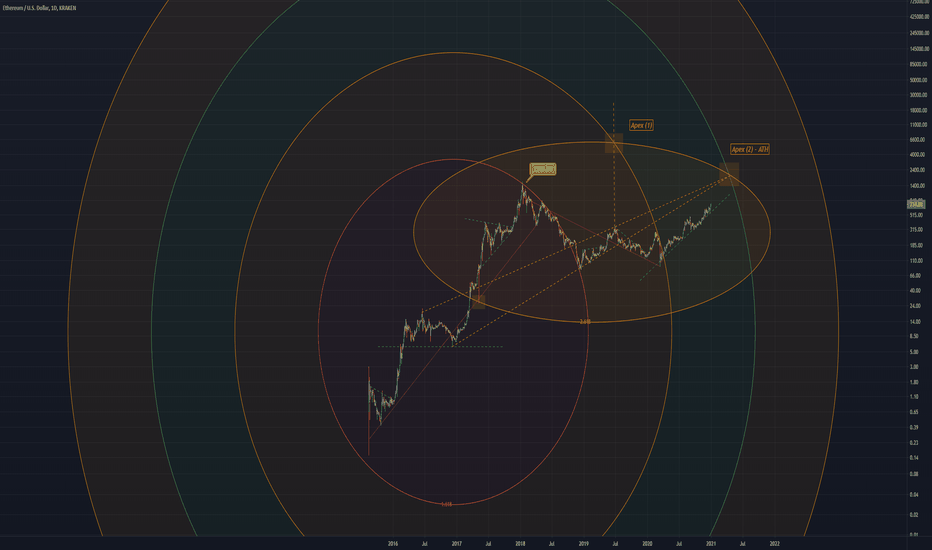This screenshot has width=932, height=550.
Task: Click the 2022 label on the time axis
Action: 774,543
